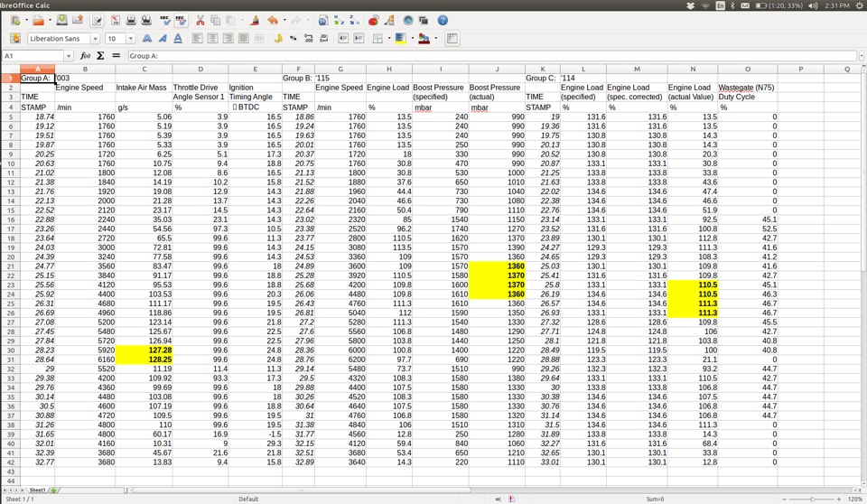Open LibreOffice Help question mark

[x=443, y=21]
